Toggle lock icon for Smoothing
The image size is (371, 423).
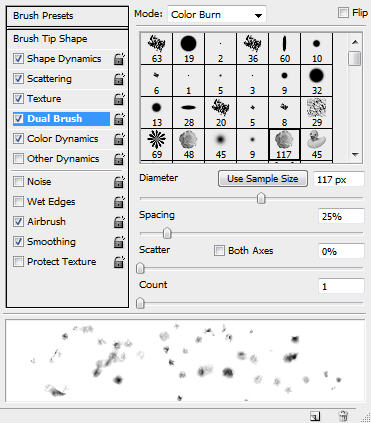pos(119,242)
